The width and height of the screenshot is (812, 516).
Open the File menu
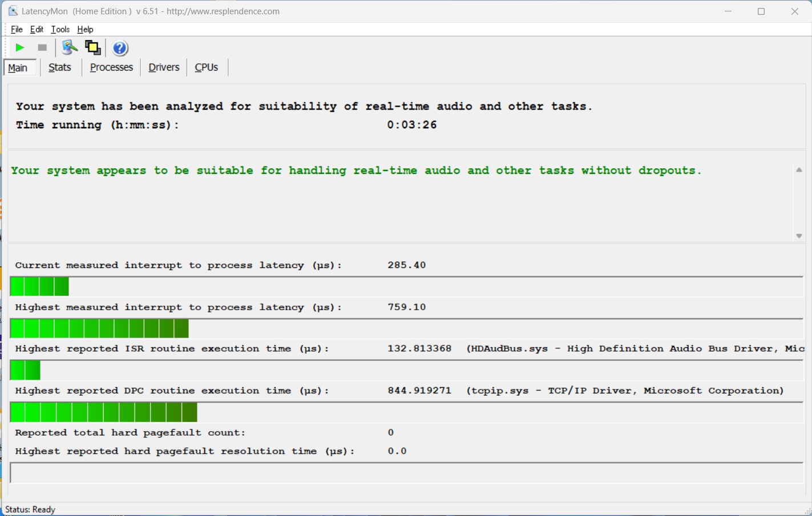17,30
